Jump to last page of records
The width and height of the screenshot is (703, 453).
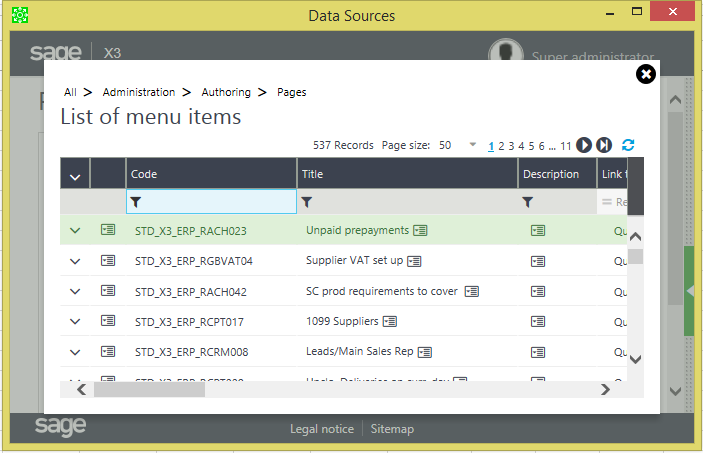click(604, 145)
